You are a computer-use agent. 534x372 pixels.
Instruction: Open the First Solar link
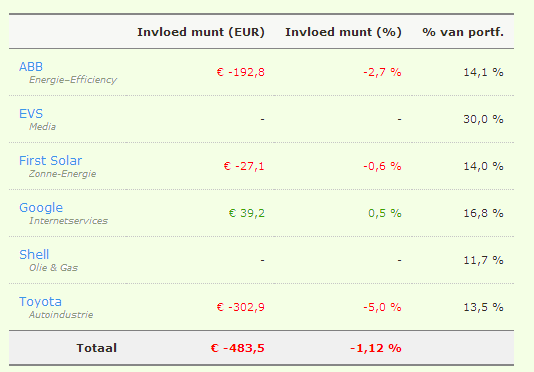[50, 161]
